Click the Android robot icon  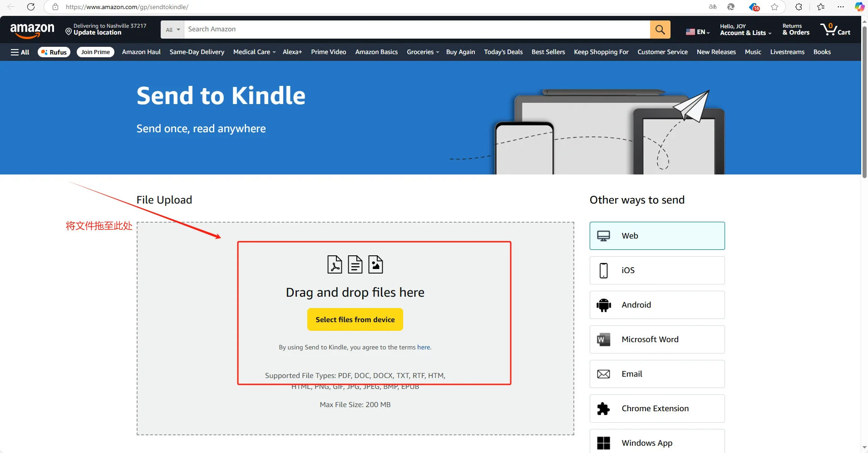point(603,305)
